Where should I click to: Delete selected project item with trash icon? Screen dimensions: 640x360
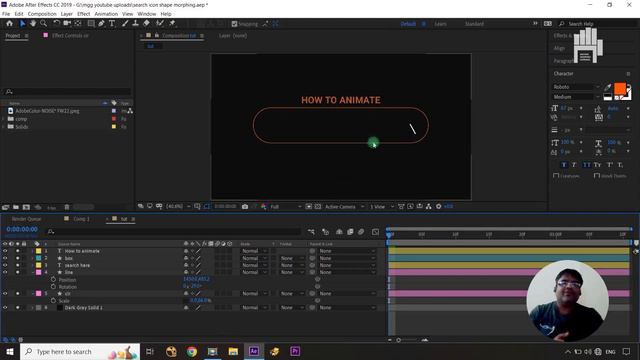coord(67,207)
